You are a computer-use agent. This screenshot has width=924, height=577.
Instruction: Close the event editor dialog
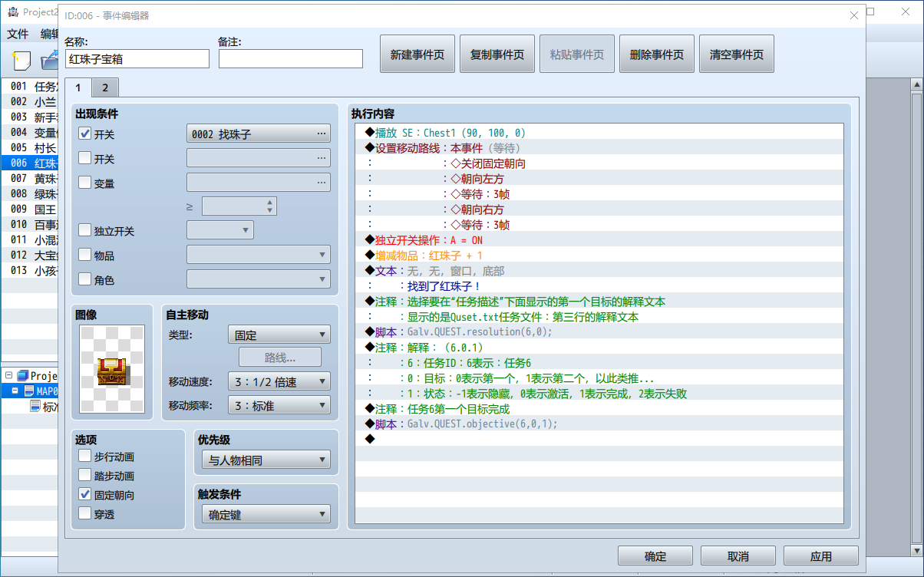click(853, 15)
